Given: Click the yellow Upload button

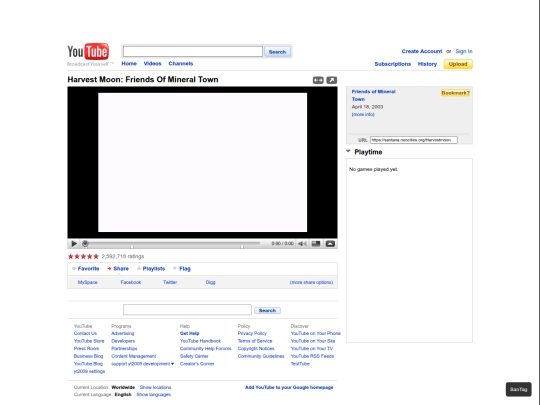Looking at the screenshot, I should point(458,64).
